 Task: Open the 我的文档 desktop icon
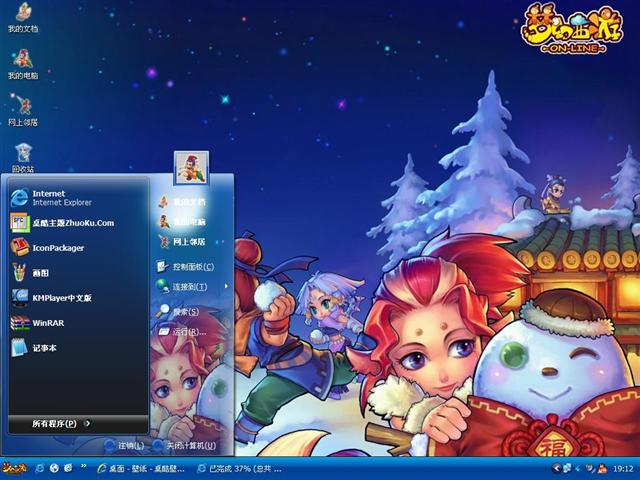tap(23, 18)
